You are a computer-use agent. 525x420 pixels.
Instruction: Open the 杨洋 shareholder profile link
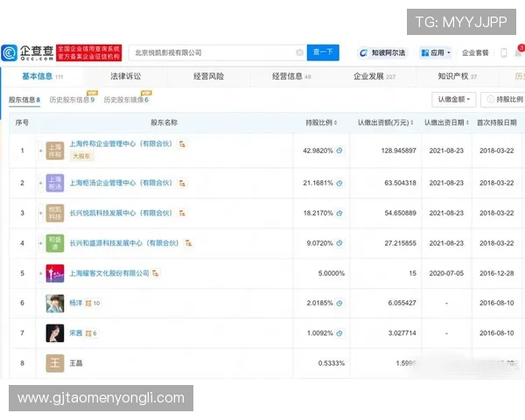tap(75, 303)
